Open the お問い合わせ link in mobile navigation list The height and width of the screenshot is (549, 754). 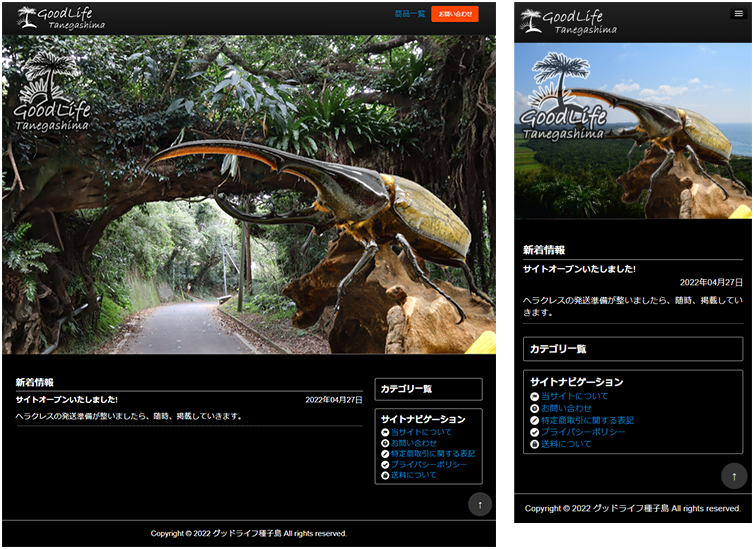pyautogui.click(x=566, y=408)
